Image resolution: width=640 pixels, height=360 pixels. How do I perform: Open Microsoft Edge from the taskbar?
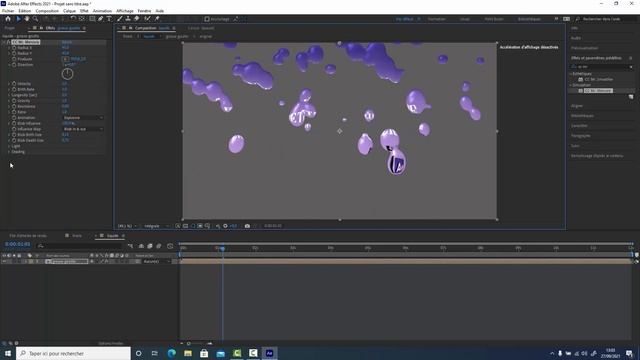pos(171,353)
